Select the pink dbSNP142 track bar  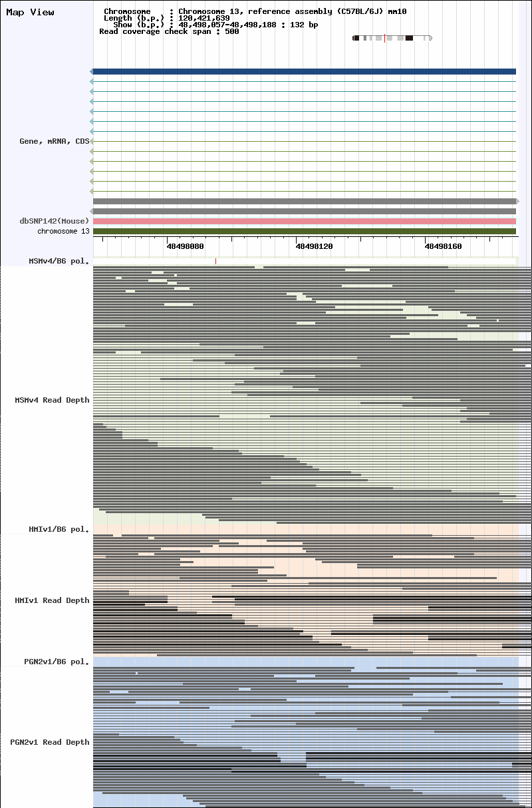[305, 221]
